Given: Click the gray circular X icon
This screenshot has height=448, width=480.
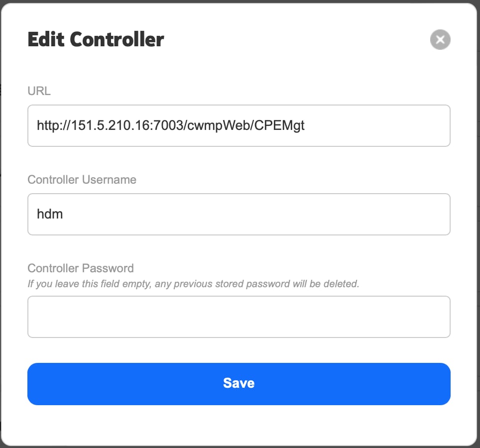Looking at the screenshot, I should pyautogui.click(x=440, y=40).
